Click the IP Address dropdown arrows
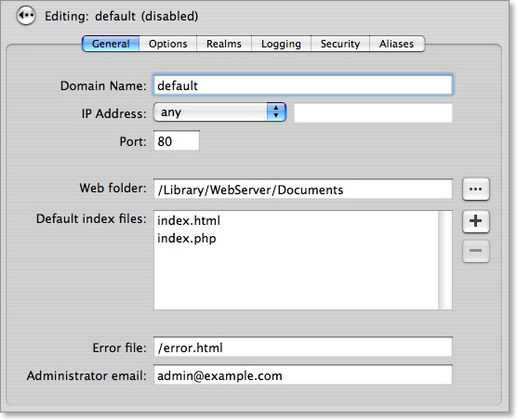 276,112
